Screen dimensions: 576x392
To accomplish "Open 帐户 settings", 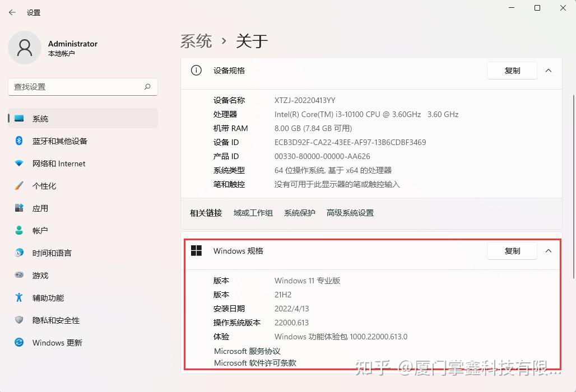I will (83, 231).
